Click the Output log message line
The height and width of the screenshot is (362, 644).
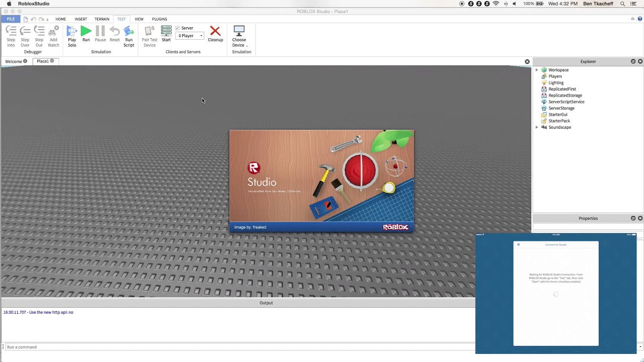click(x=38, y=312)
